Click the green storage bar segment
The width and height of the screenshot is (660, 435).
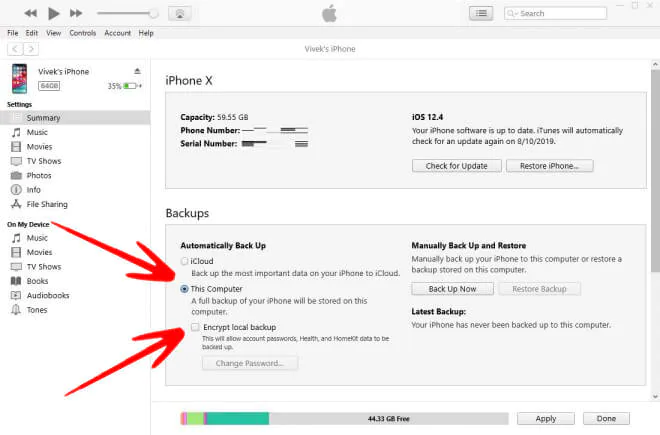click(195, 419)
